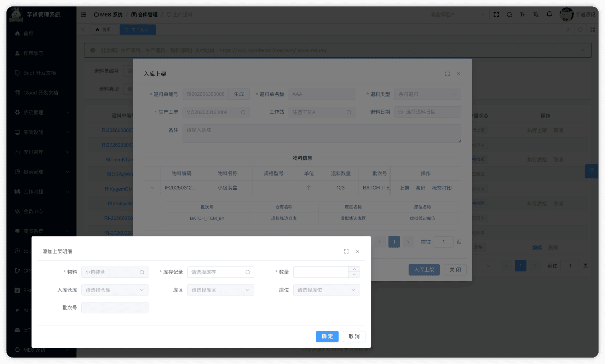This screenshot has height=364, width=605.
Task: Expand the 入库上架 dialog to fullscreen
Action: (x=447, y=74)
